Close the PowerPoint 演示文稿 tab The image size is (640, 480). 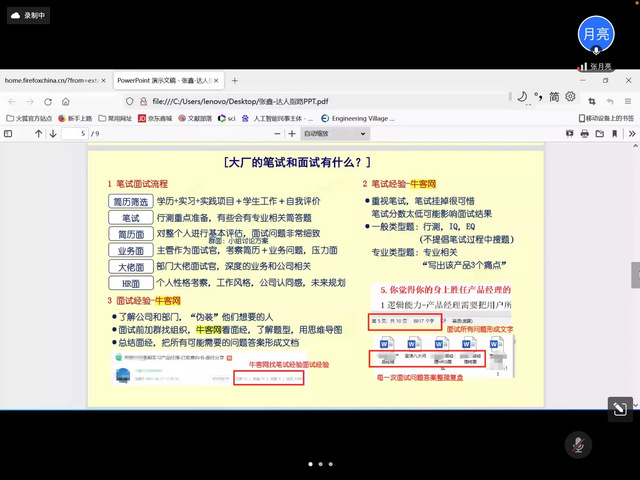point(216,80)
